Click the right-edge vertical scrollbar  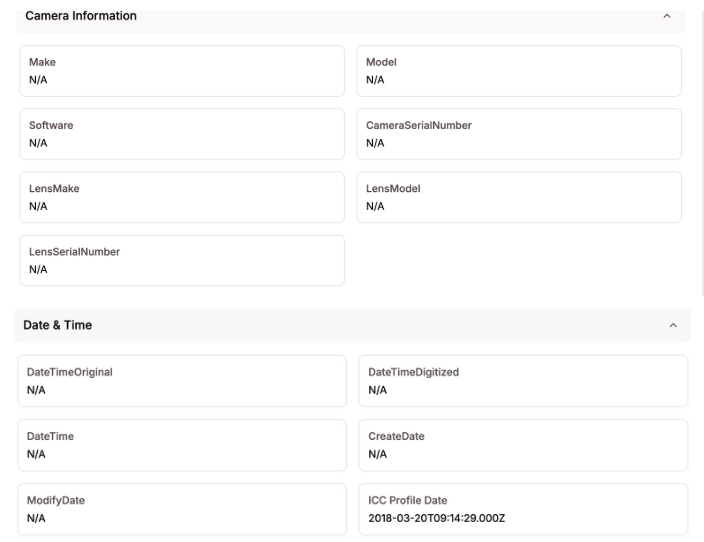(x=701, y=150)
